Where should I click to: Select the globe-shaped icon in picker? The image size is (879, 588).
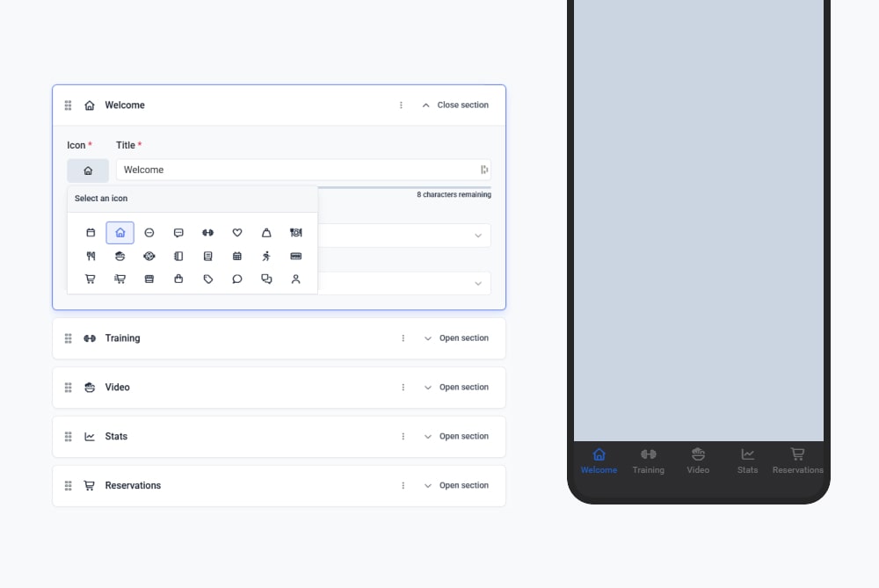[x=149, y=256]
